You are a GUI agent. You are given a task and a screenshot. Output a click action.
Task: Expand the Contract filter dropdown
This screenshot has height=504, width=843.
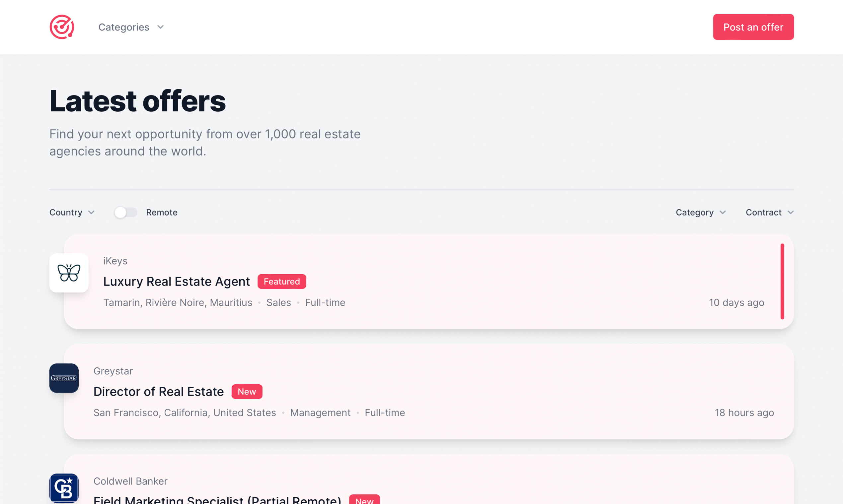[769, 212]
